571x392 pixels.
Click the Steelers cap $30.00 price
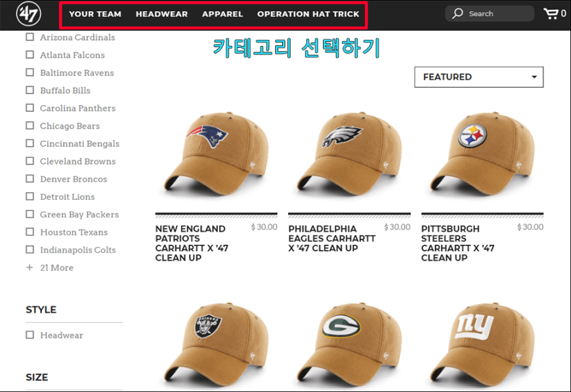pos(530,227)
